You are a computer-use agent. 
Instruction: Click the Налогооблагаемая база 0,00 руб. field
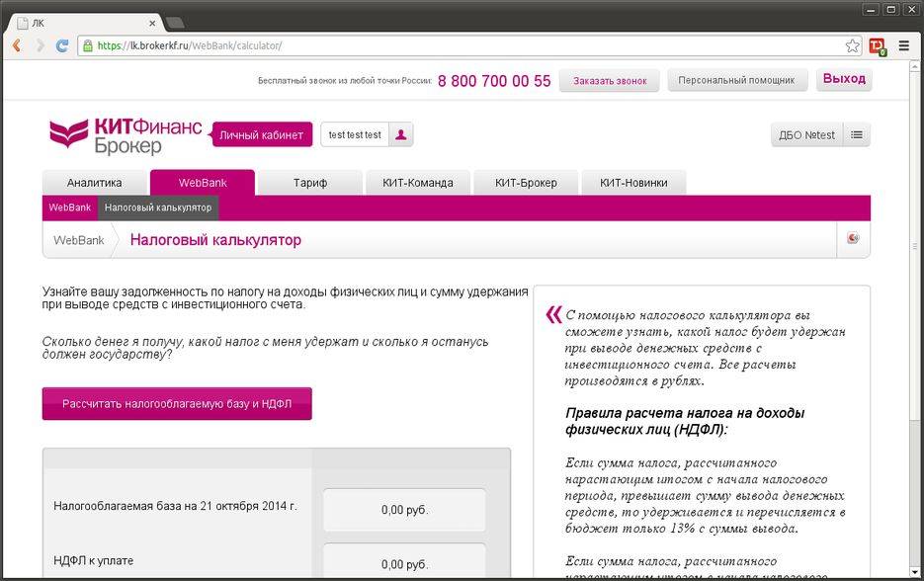pos(404,510)
